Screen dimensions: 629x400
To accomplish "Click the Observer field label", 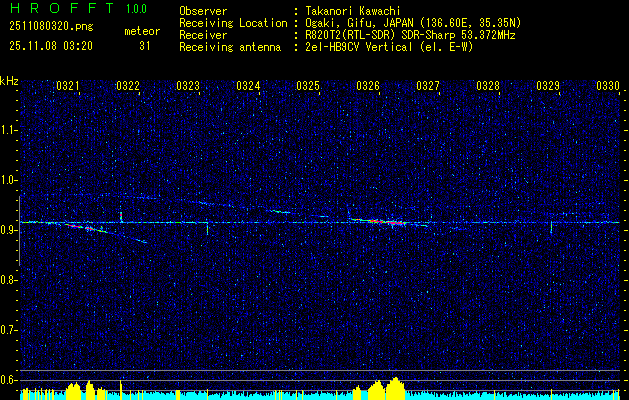I will (x=203, y=11).
